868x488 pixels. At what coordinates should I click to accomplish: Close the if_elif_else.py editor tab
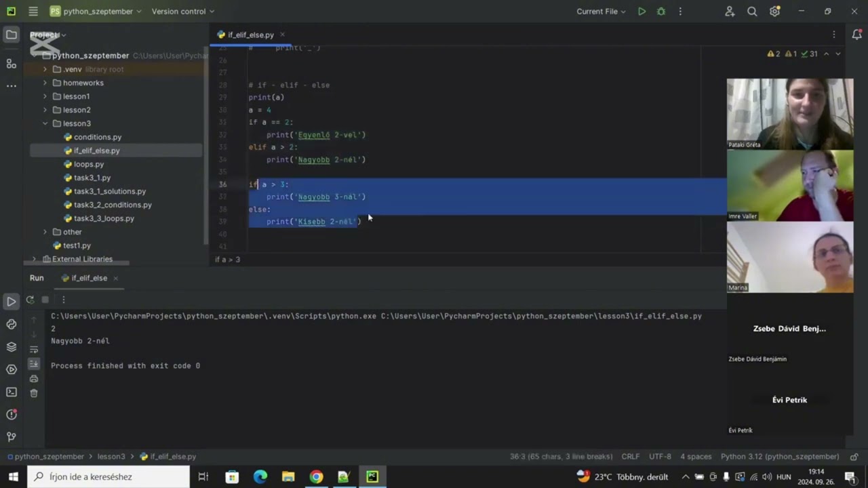click(282, 35)
